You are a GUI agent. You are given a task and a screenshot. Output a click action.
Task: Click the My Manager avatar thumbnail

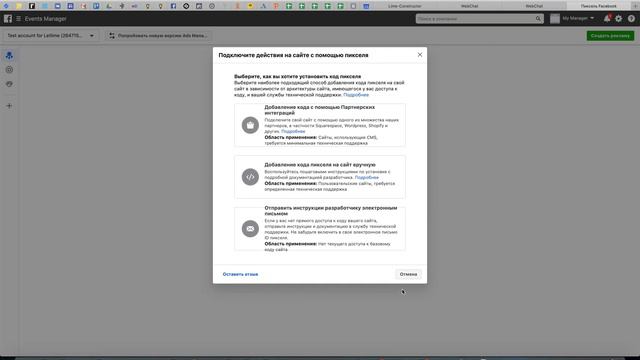[555, 19]
